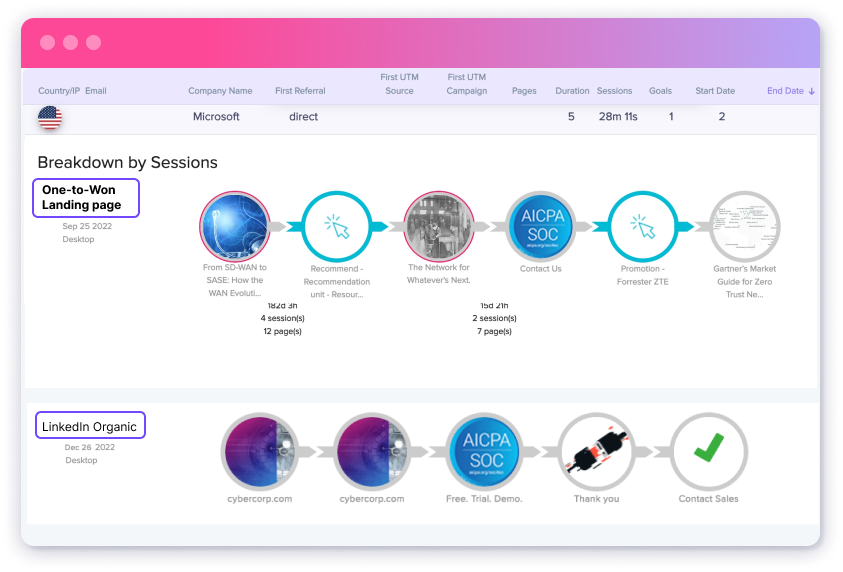Click the Sep 25 2022 session date
The width and height of the screenshot is (843, 572).
click(x=87, y=226)
